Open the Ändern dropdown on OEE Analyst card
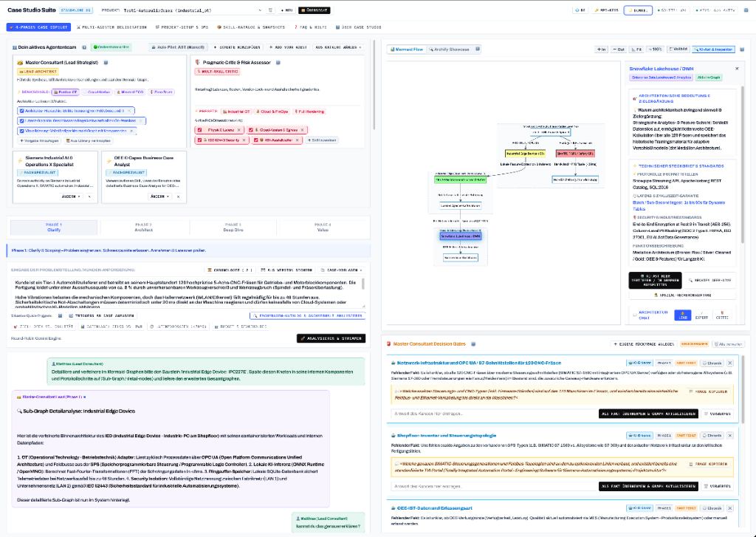The image size is (756, 537). (x=160, y=197)
